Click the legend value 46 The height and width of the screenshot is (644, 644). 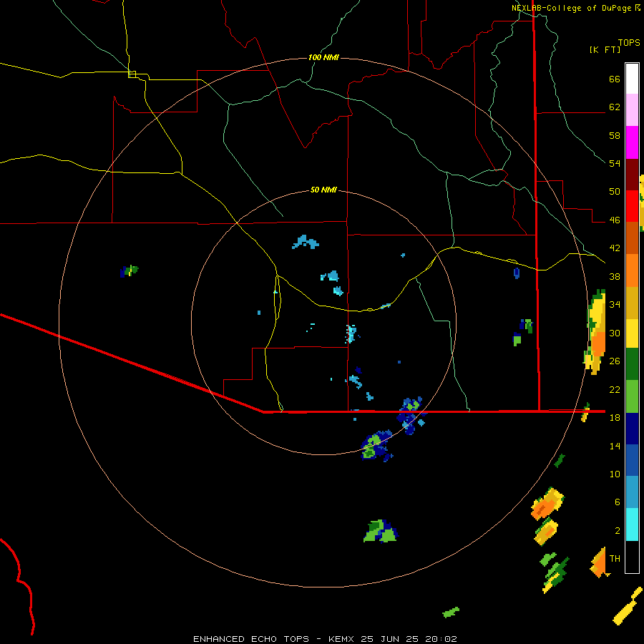[615, 220]
